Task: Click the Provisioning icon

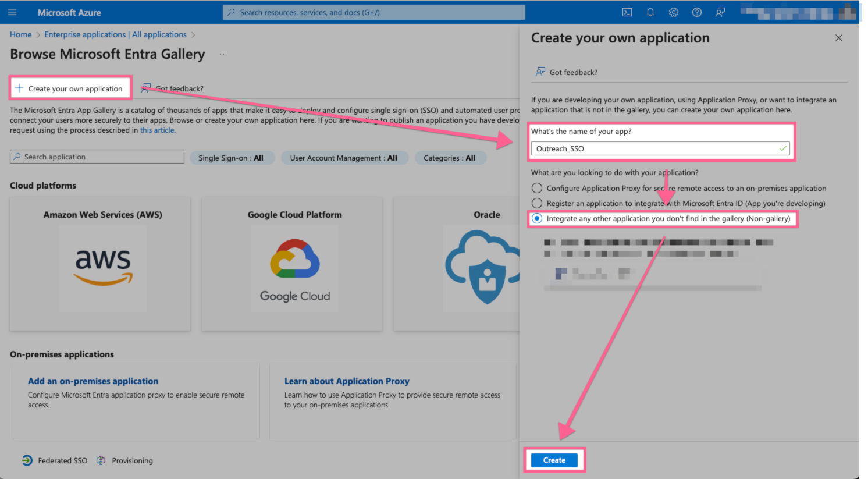Action: pyautogui.click(x=101, y=460)
